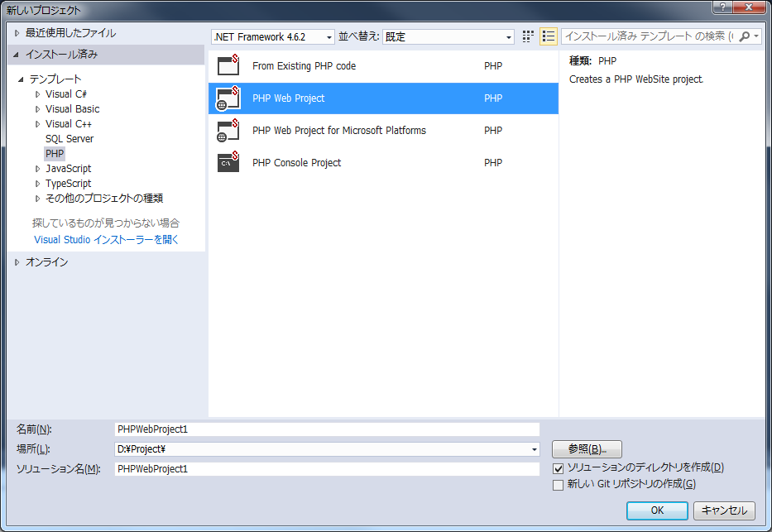Click the 名前 project name field
The height and width of the screenshot is (532, 772).
[x=327, y=429]
